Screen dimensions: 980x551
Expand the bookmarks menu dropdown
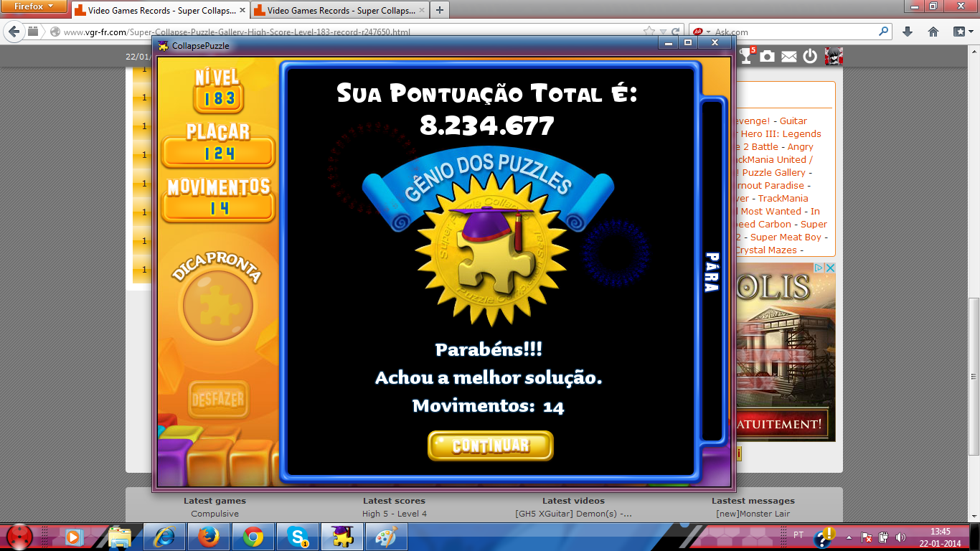point(962,32)
